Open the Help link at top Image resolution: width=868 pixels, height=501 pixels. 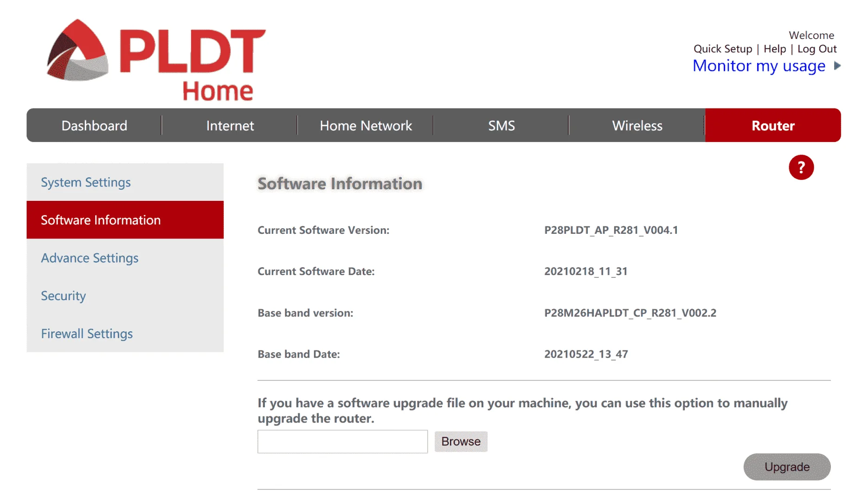point(775,49)
